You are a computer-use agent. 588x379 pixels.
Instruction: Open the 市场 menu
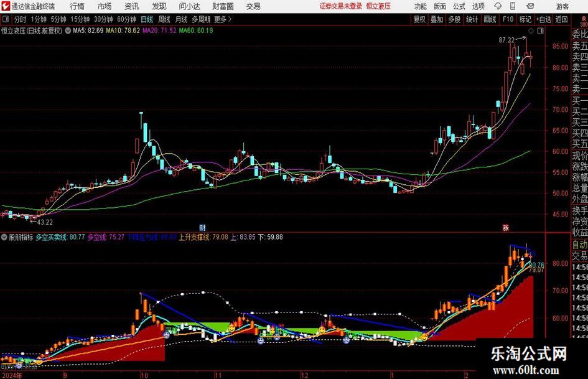pyautogui.click(x=105, y=6)
